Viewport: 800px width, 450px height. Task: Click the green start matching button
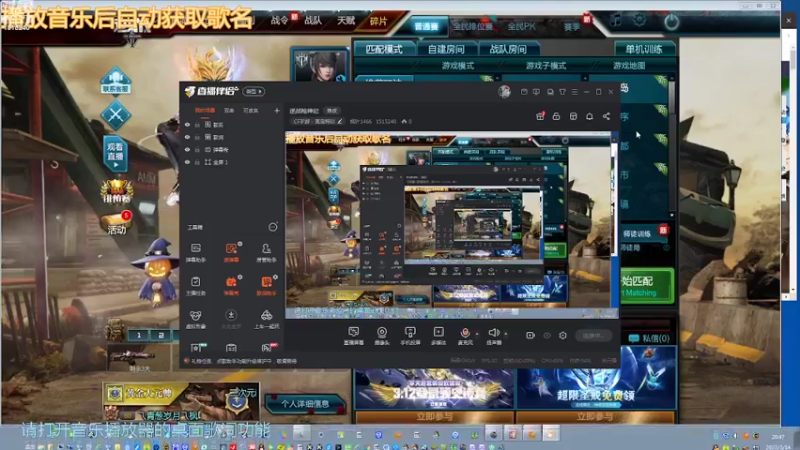[x=646, y=286]
